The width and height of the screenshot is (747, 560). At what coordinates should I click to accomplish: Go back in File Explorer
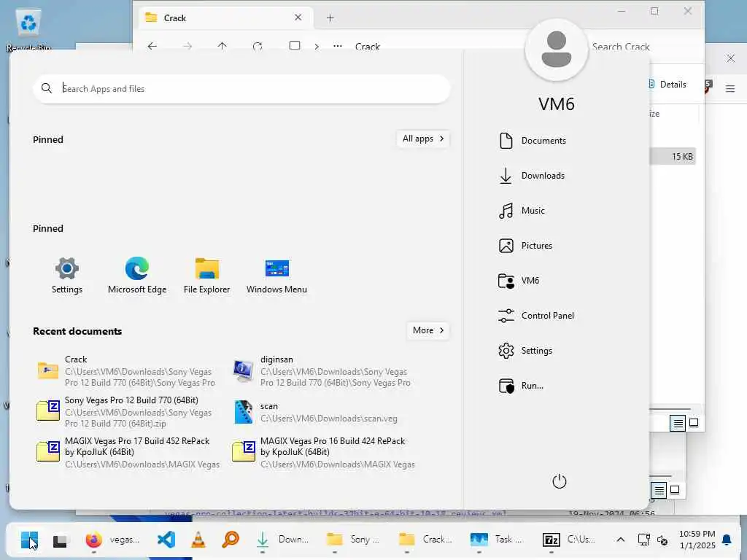pos(152,46)
